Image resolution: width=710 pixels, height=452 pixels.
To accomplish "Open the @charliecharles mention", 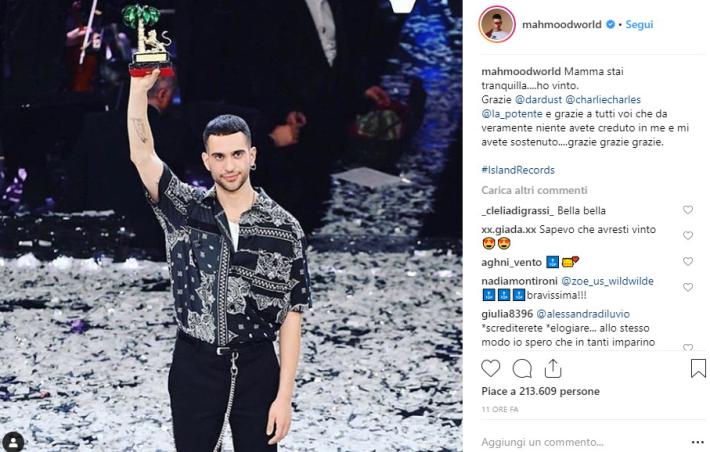I will tap(603, 100).
